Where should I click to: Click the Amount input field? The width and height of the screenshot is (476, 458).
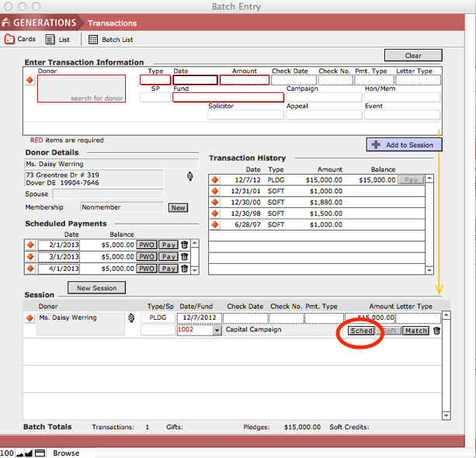click(244, 80)
